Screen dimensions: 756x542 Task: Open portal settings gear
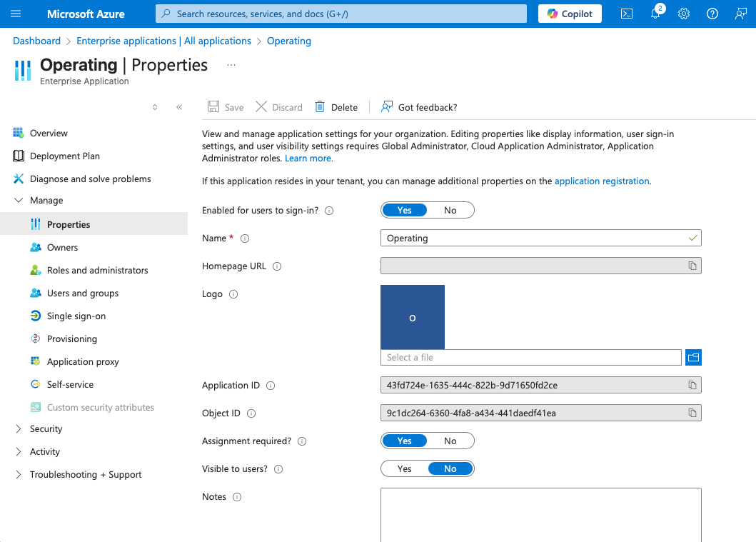[x=684, y=14]
